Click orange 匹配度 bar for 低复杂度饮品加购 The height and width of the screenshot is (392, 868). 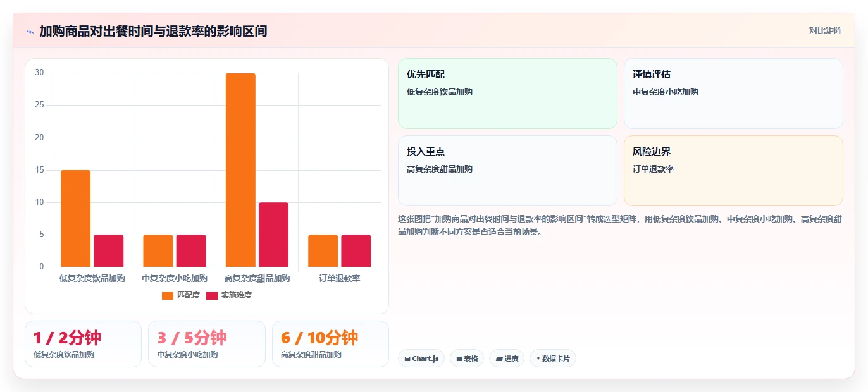coord(75,219)
